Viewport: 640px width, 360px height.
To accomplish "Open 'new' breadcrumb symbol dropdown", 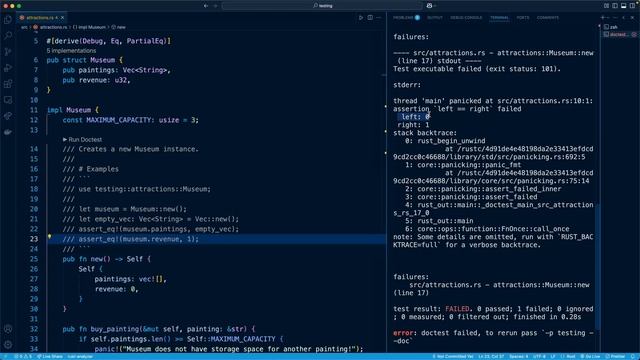I will pyautogui.click(x=119, y=27).
